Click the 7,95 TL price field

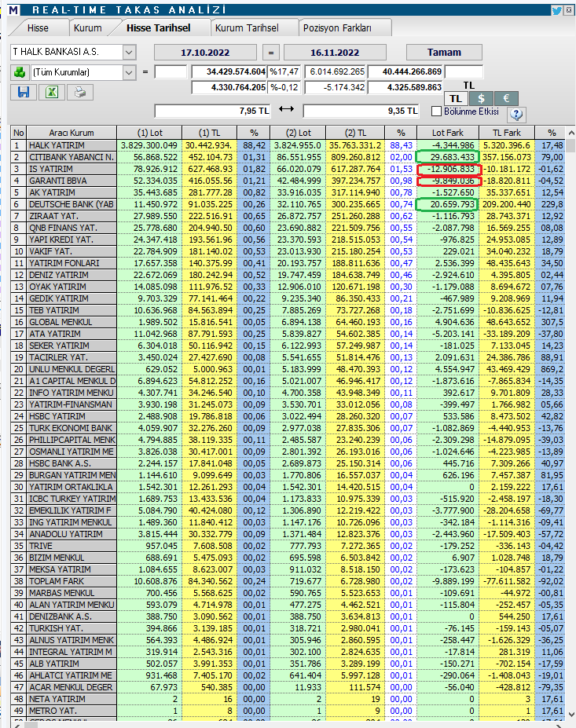[213, 111]
